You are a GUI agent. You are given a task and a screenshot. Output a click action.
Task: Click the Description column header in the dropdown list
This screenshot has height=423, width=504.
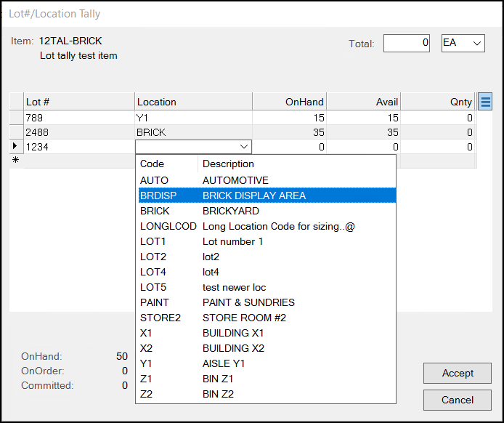pos(297,164)
